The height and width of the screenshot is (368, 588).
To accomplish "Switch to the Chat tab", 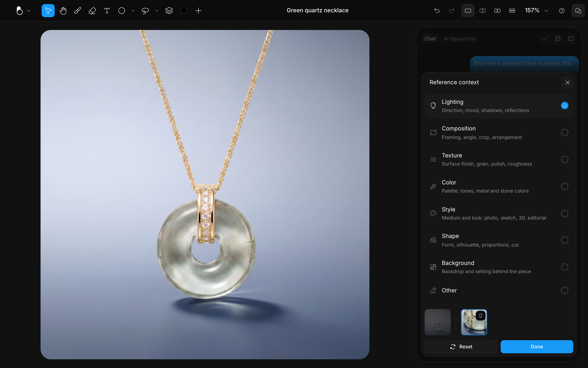I will 430,39.
